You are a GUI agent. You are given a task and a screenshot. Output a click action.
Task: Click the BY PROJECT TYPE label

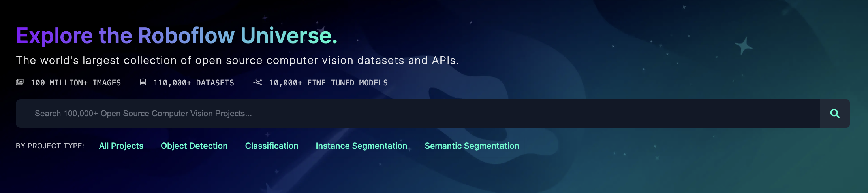pos(50,146)
